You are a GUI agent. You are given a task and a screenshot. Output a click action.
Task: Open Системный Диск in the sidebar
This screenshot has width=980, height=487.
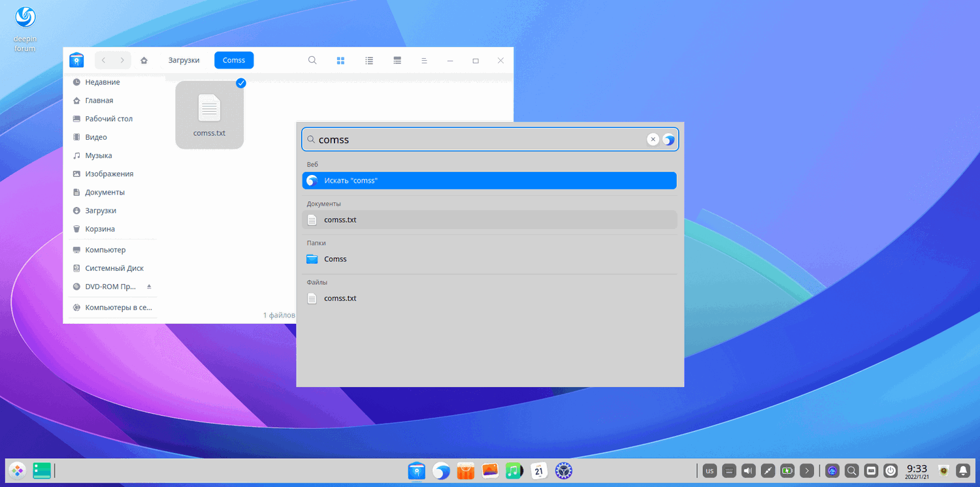click(x=111, y=268)
